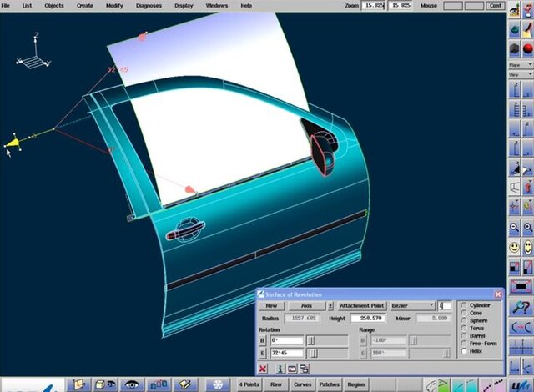Image resolution: width=534 pixels, height=392 pixels.
Task: Open the Plane dropdown in right toolbar
Action: pos(521,65)
